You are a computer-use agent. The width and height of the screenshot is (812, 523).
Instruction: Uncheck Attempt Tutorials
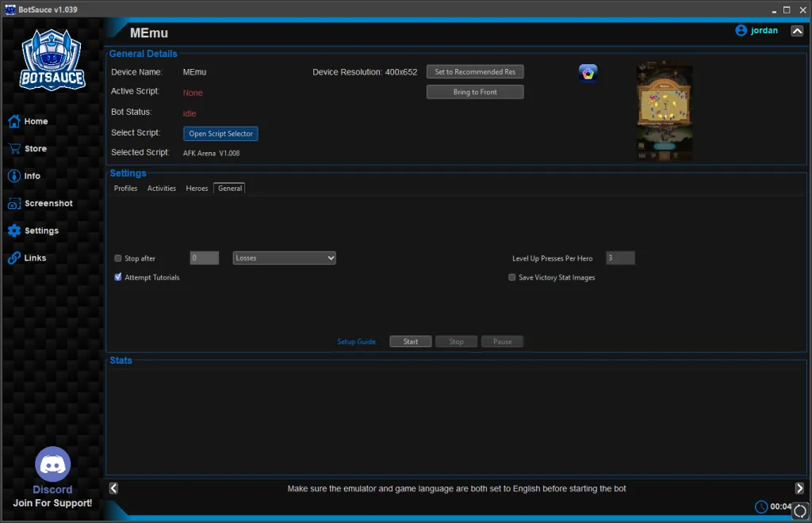click(118, 277)
